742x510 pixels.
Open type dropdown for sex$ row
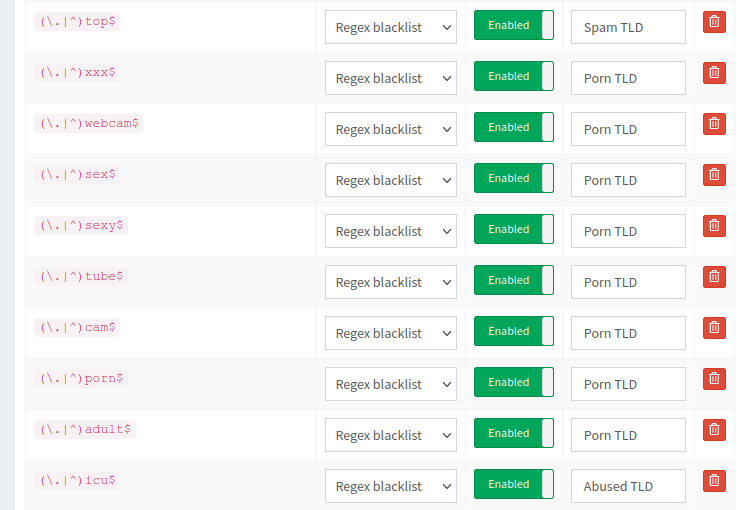[x=391, y=181]
